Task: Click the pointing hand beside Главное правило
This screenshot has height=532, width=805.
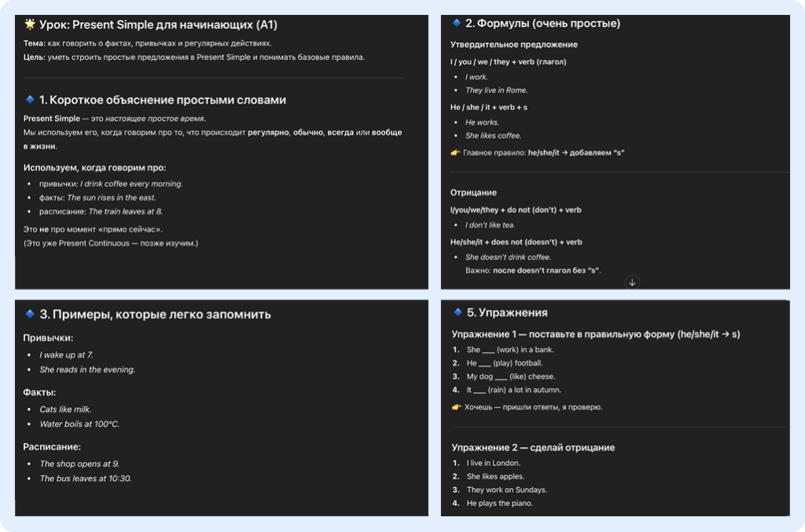Action: [x=455, y=152]
